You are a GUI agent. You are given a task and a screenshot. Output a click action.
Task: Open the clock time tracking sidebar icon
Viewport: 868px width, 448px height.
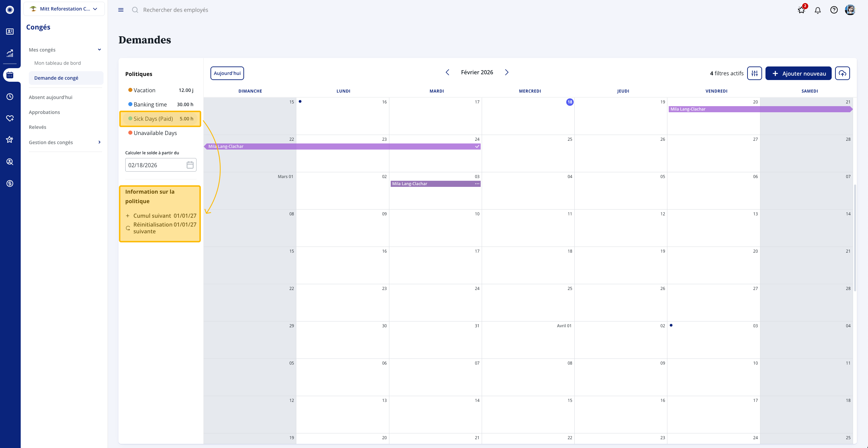pos(10,97)
